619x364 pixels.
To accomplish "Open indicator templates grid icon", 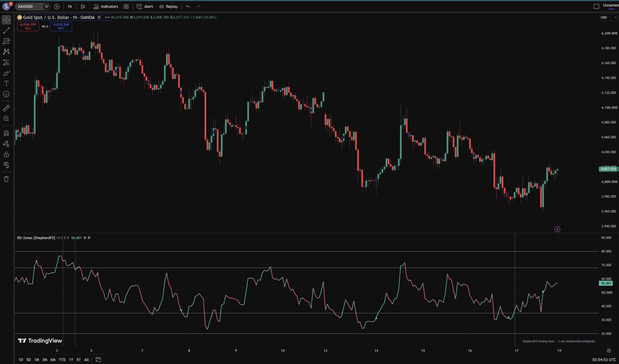I will 126,7.
